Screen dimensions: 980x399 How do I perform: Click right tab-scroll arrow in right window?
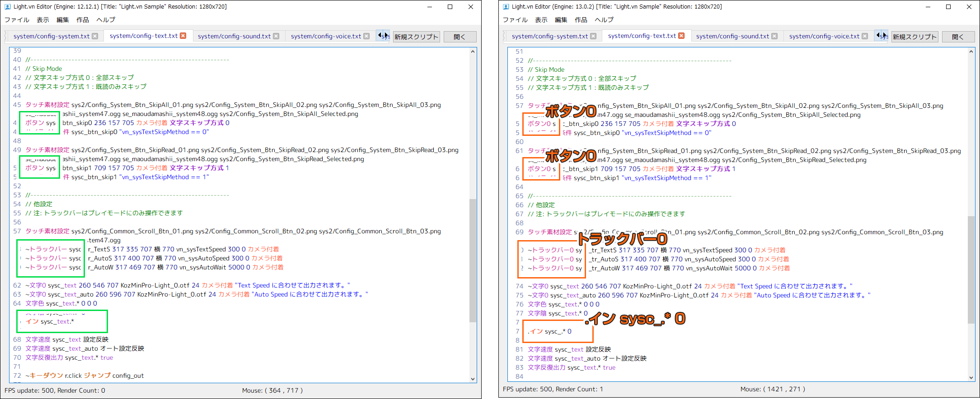coord(885,35)
